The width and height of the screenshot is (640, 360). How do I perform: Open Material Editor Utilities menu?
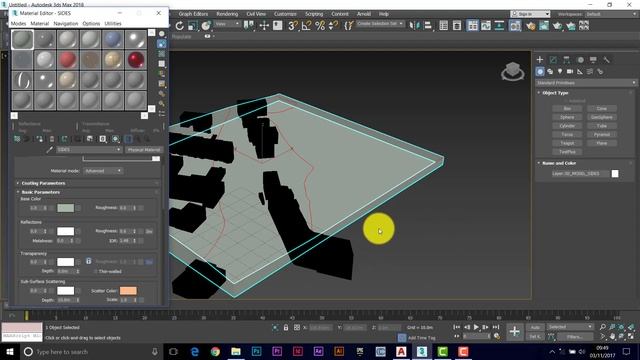coord(113,24)
